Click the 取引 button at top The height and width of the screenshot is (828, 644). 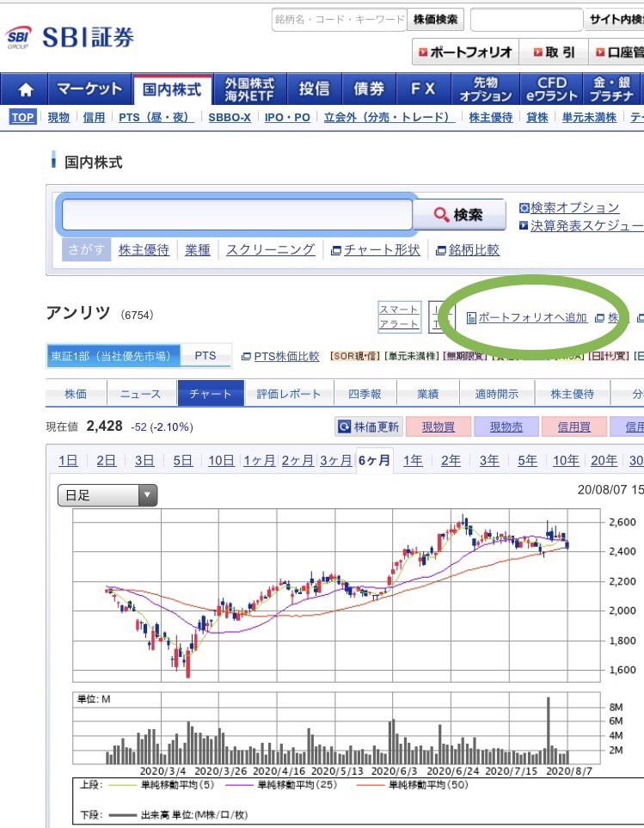pos(554,52)
